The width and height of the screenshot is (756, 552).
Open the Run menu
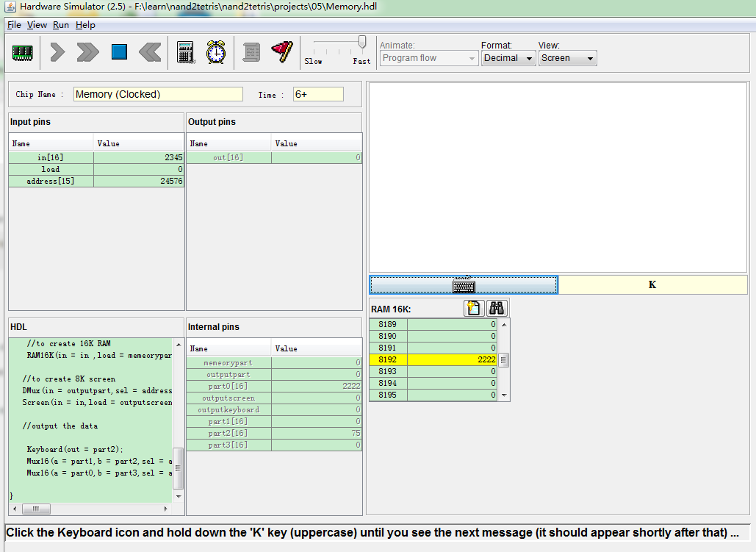tap(61, 25)
